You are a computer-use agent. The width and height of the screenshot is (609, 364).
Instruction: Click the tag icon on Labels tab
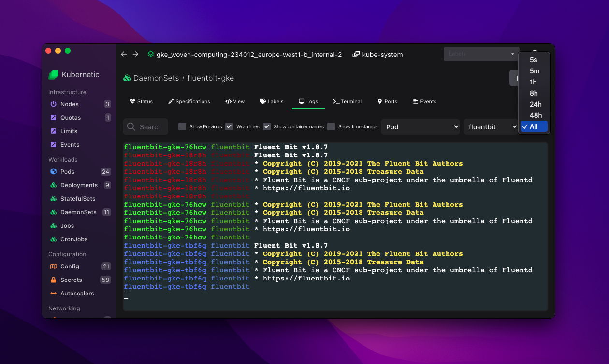[x=263, y=102]
